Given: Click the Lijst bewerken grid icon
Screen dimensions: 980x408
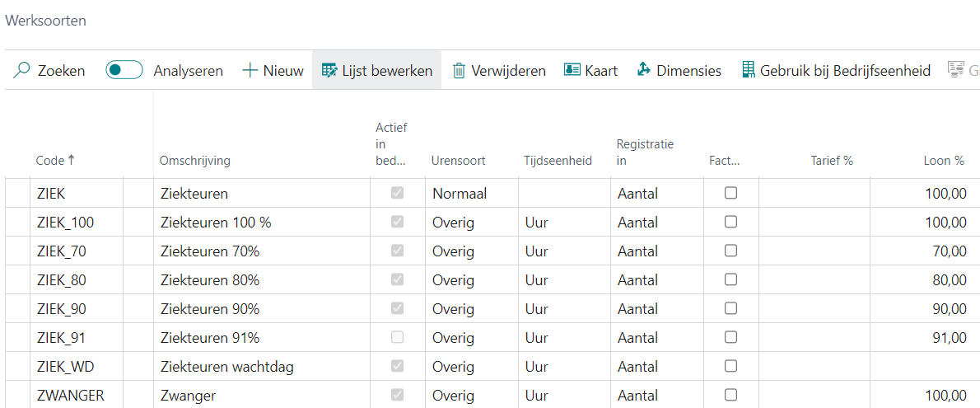Looking at the screenshot, I should point(329,71).
